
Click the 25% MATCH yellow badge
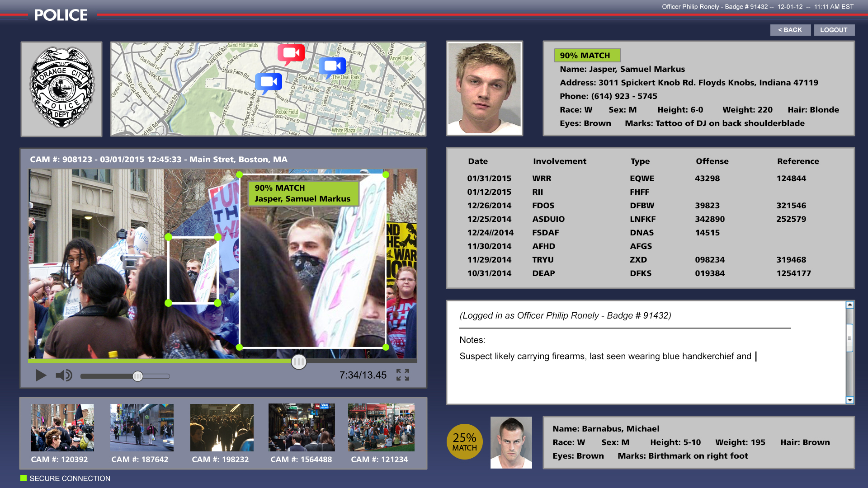[x=464, y=441]
